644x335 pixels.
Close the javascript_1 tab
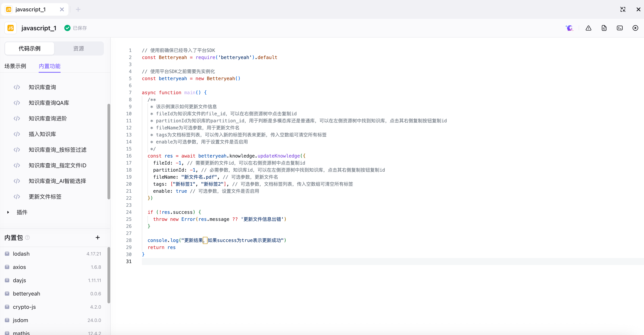(x=62, y=10)
